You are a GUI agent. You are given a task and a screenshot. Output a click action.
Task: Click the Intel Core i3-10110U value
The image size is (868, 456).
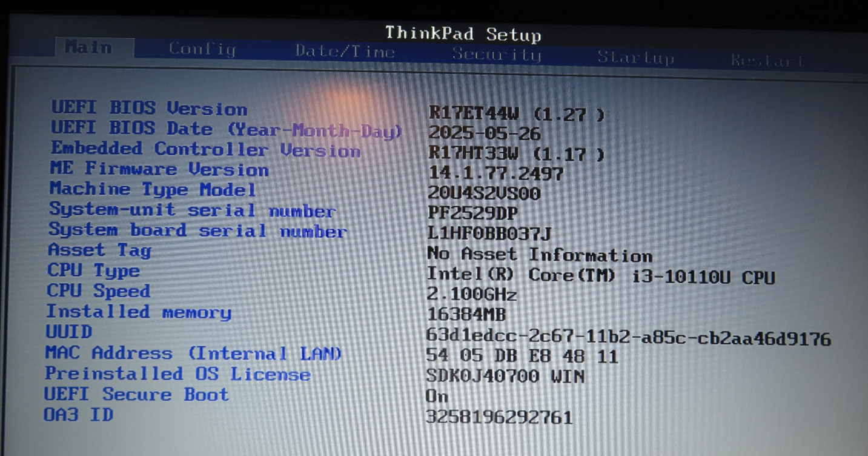(601, 276)
